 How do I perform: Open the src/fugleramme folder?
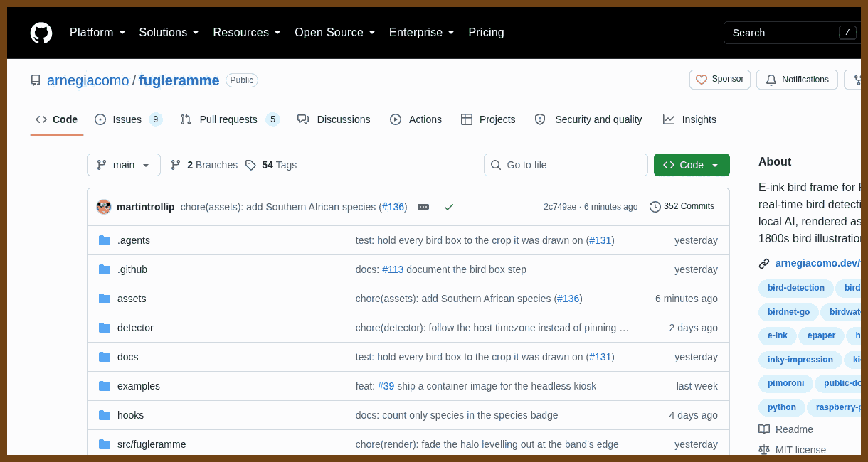click(152, 444)
